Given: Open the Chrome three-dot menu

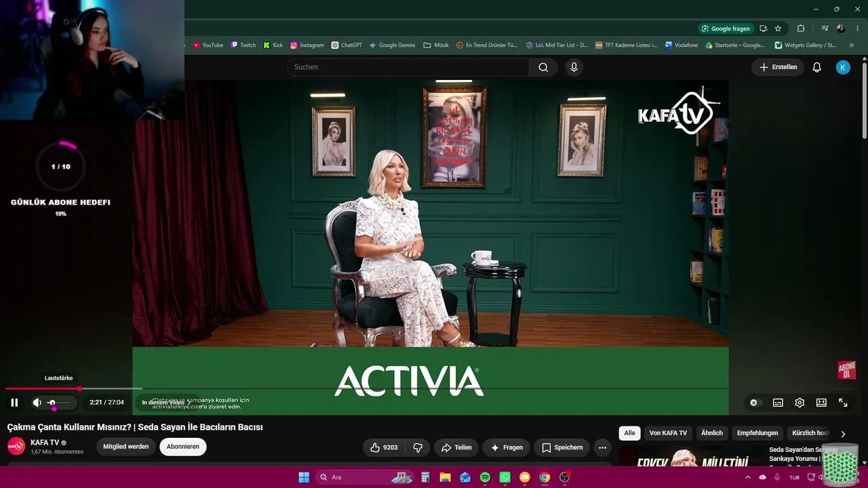Looking at the screenshot, I should click(859, 28).
